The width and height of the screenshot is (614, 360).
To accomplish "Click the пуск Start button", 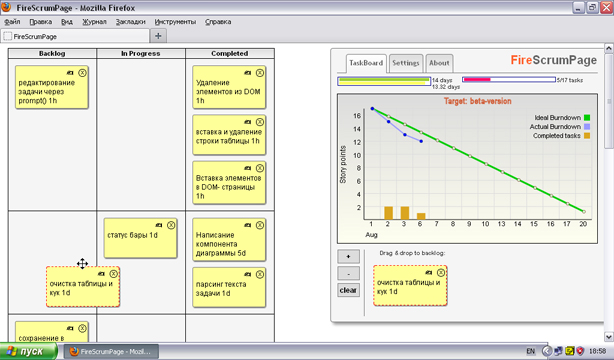I will coord(29,351).
